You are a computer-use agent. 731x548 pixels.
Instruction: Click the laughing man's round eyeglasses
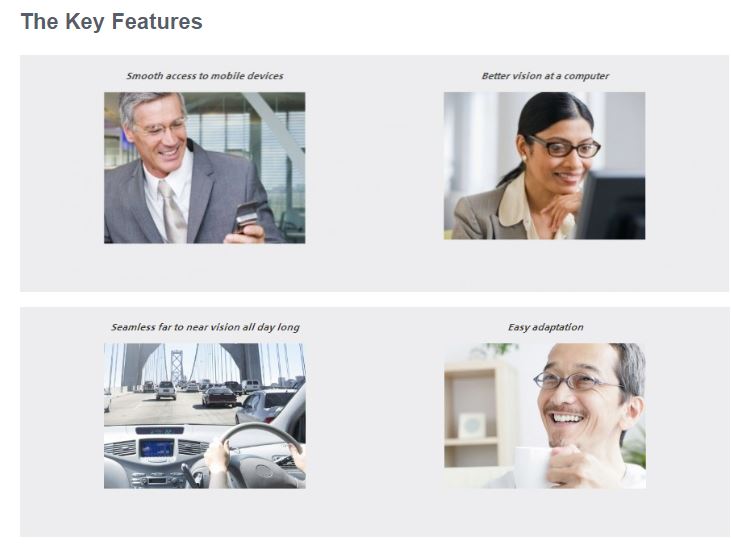coord(577,381)
